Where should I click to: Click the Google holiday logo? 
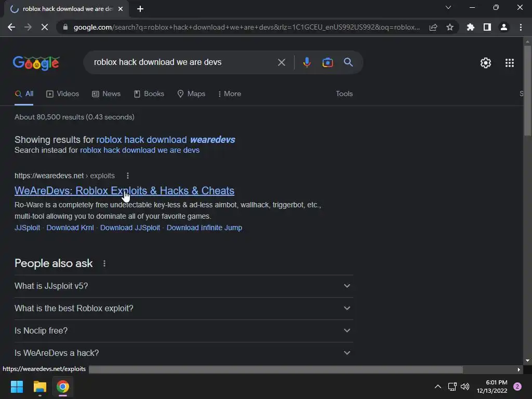coord(36,63)
